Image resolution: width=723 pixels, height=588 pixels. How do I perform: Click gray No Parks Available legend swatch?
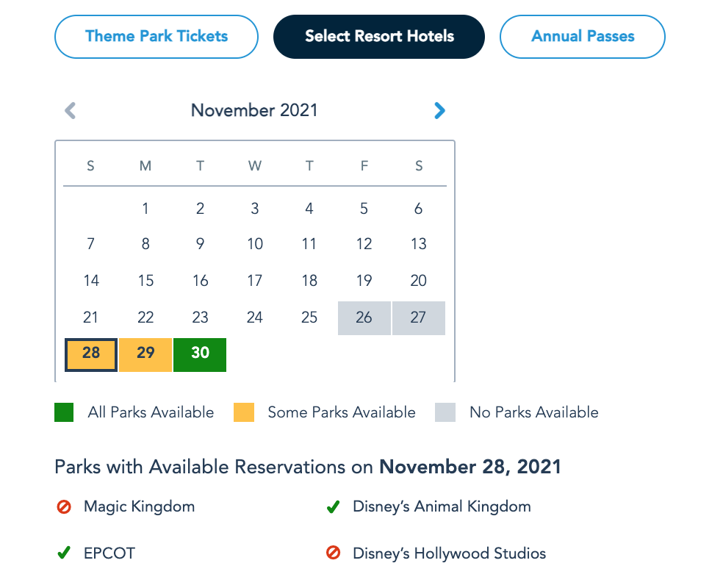point(445,412)
